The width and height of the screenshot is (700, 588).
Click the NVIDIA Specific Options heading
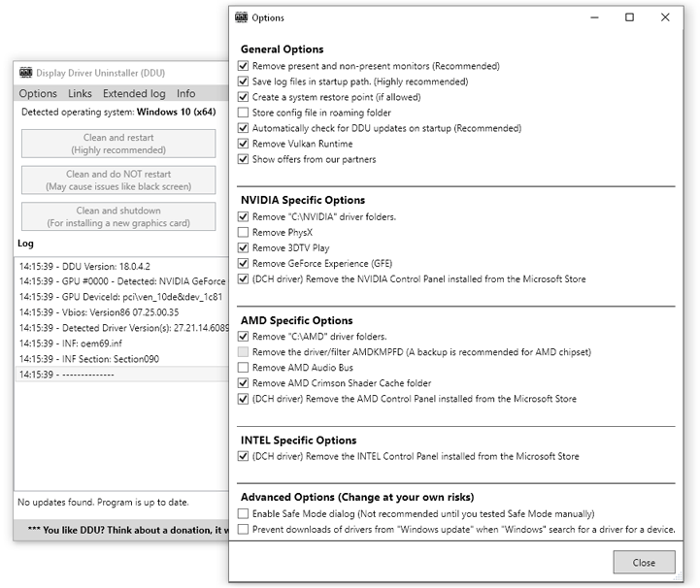[303, 200]
